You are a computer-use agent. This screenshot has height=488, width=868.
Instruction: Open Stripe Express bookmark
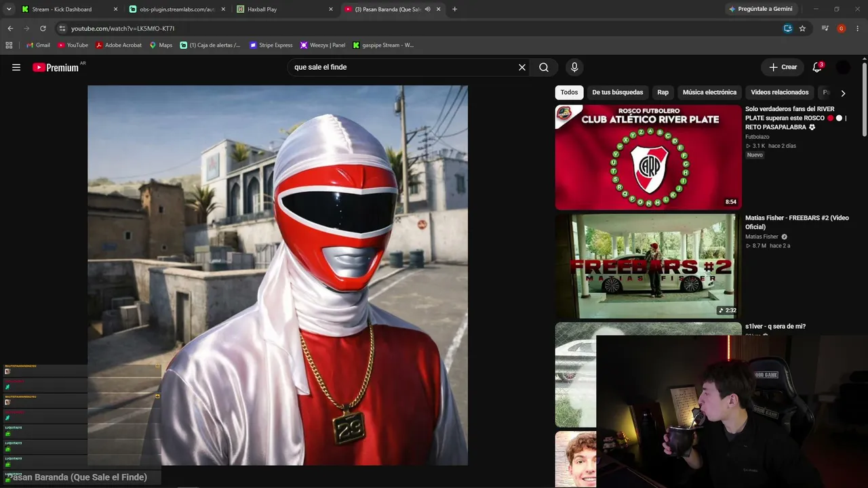tap(271, 45)
